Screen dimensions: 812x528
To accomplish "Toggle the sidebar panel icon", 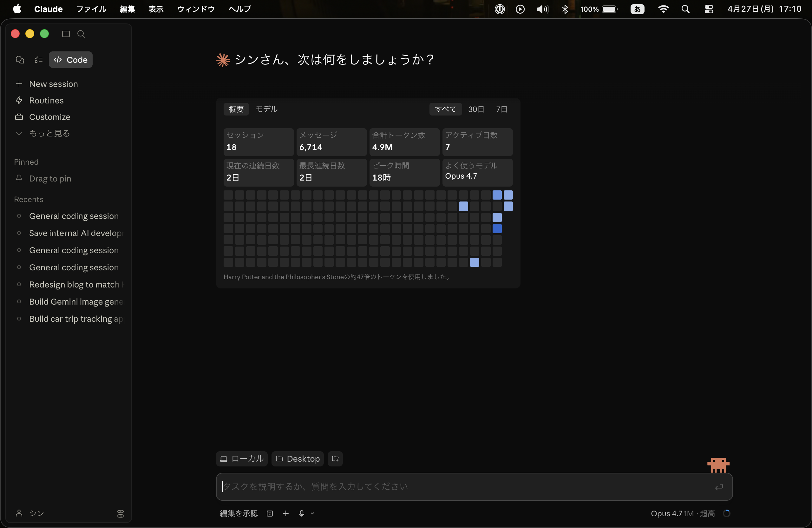I will [x=66, y=34].
